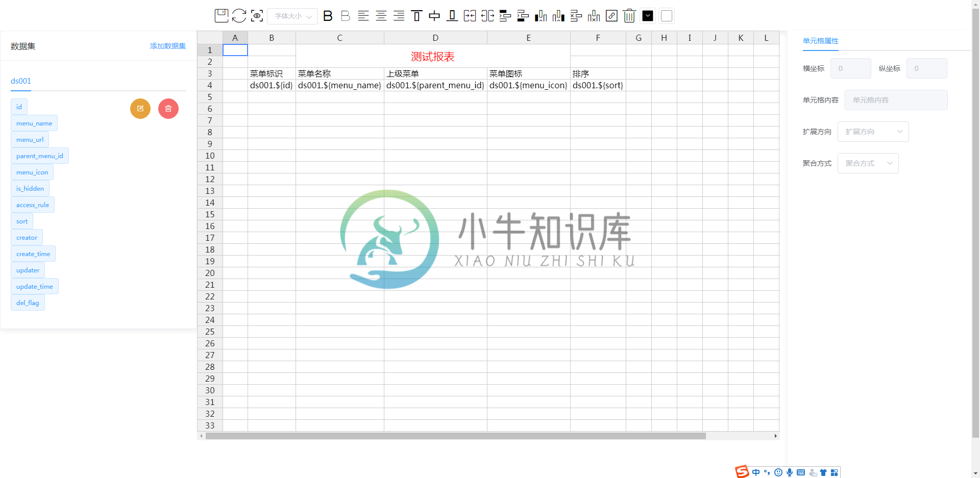Screen dimensions: 980x478
Task: Align cell content to the top
Action: tap(416, 16)
